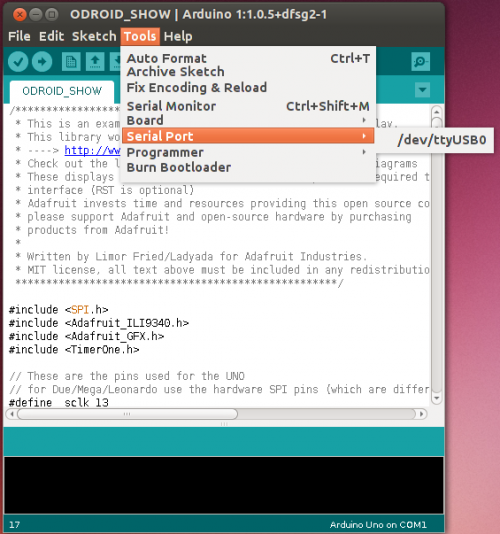
Task: Click the Upload arrow button
Action: pyautogui.click(x=42, y=62)
